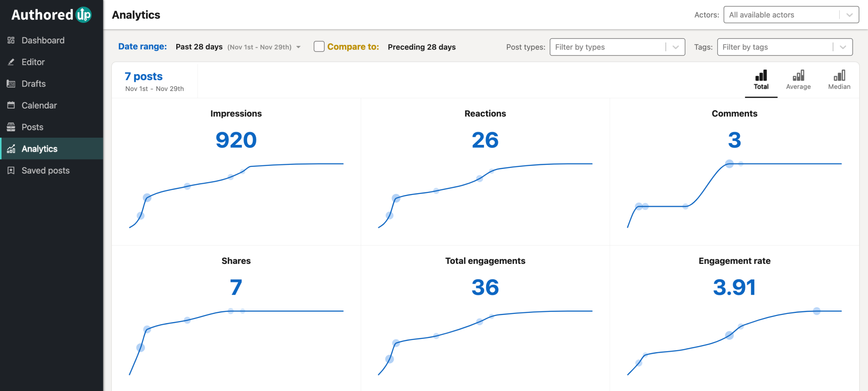
Task: Click the Past 28 days date range button
Action: 199,47
